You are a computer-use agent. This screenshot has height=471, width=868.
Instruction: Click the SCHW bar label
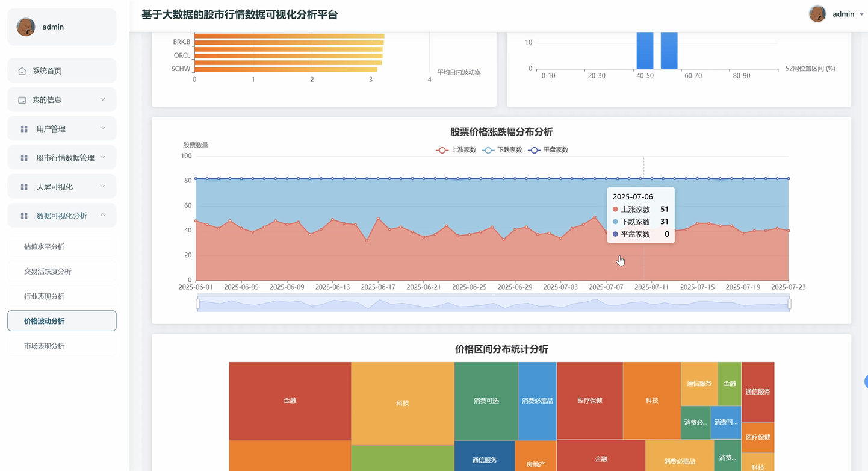[x=181, y=69]
